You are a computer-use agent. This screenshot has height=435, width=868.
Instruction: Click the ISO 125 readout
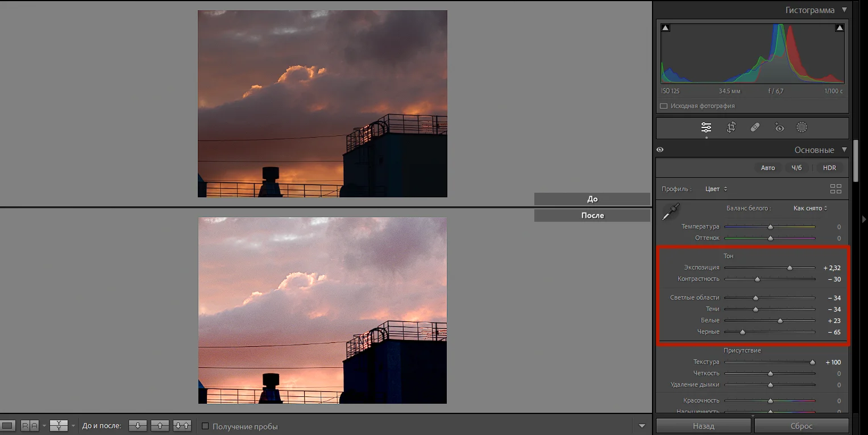(670, 91)
